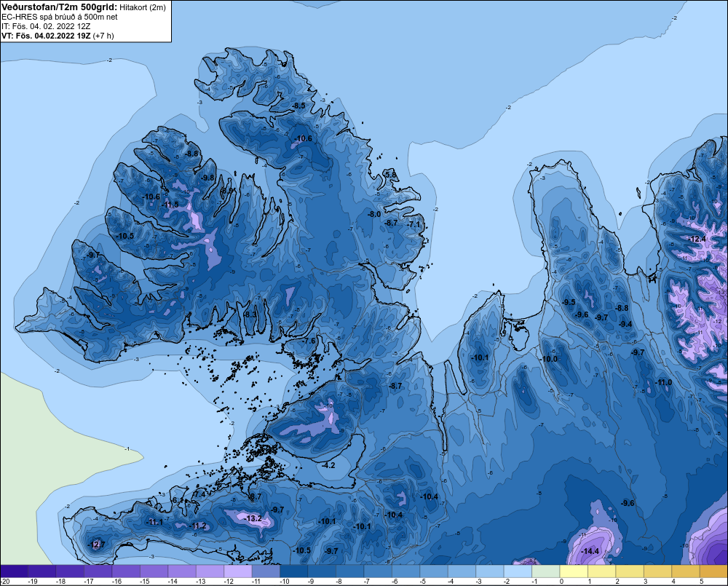Screen dimensions: 728x586
Task: Click the -12.4 temperature label
Action: tap(697, 239)
